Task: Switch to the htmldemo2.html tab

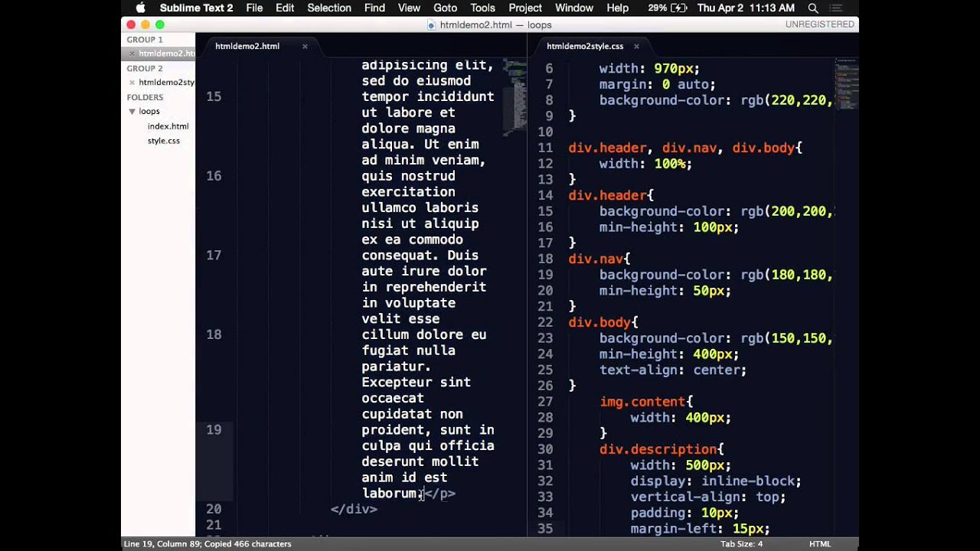Action: pyautogui.click(x=247, y=46)
